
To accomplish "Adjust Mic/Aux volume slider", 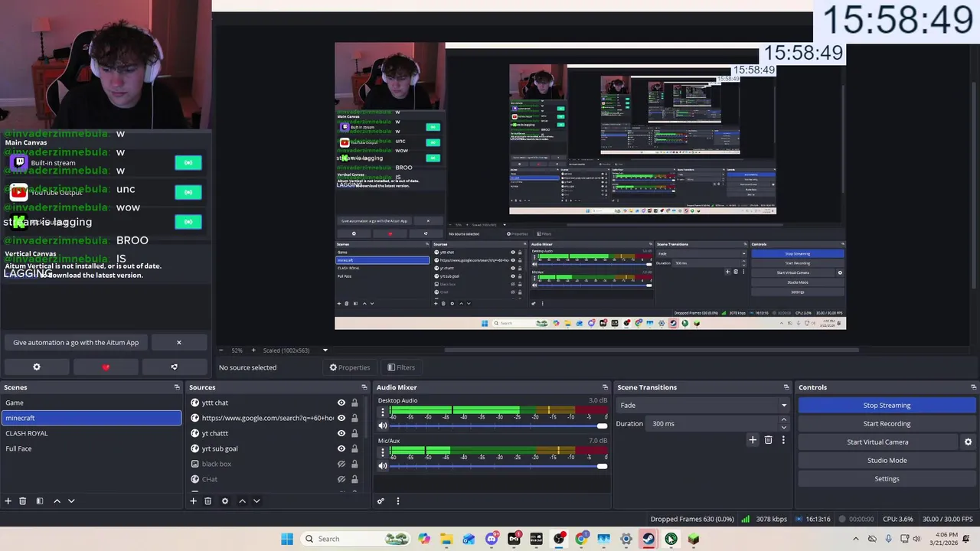I will 498,466.
